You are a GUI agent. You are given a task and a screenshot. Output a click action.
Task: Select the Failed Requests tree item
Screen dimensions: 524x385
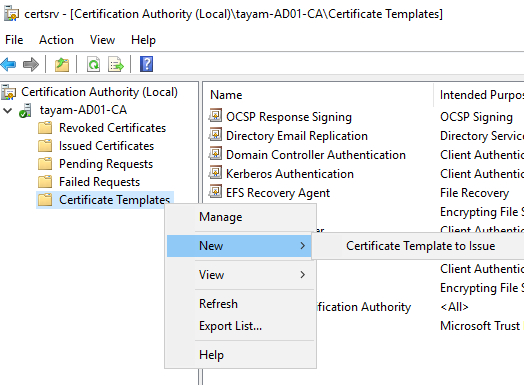tap(99, 182)
